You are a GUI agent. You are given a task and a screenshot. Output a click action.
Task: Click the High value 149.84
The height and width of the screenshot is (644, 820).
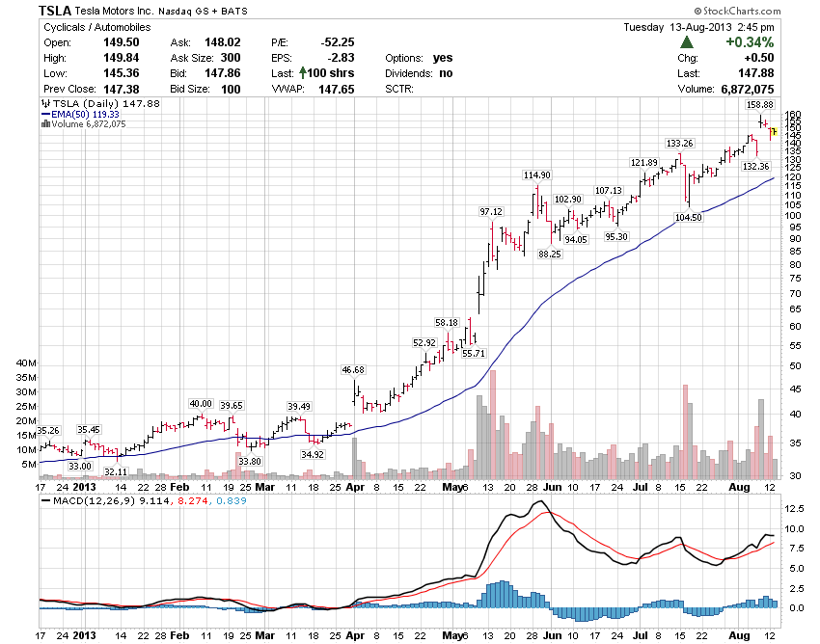pyautogui.click(x=122, y=58)
